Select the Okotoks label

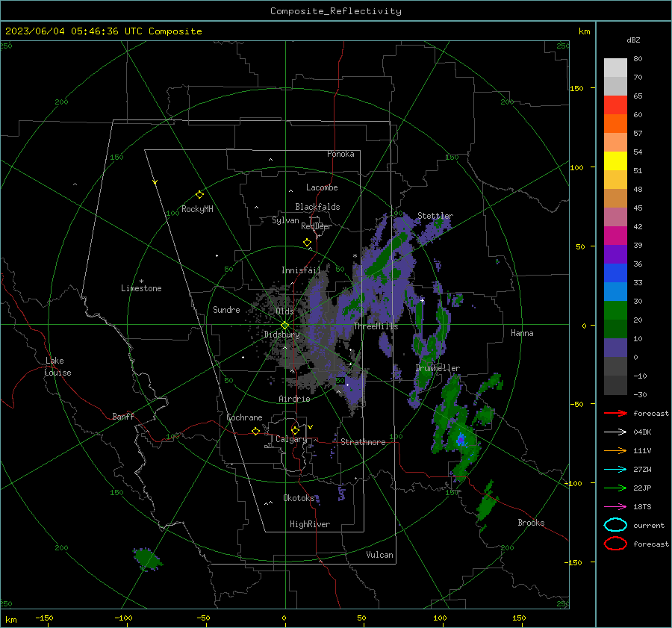pyautogui.click(x=299, y=497)
